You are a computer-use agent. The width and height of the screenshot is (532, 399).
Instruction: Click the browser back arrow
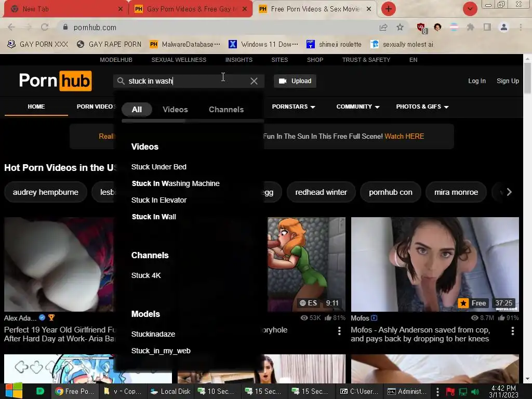(11, 27)
